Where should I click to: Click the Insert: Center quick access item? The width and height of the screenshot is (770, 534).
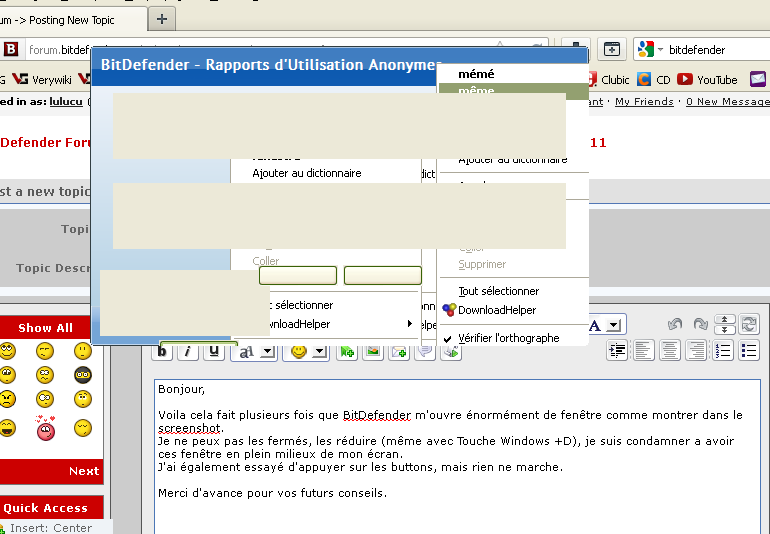51,528
